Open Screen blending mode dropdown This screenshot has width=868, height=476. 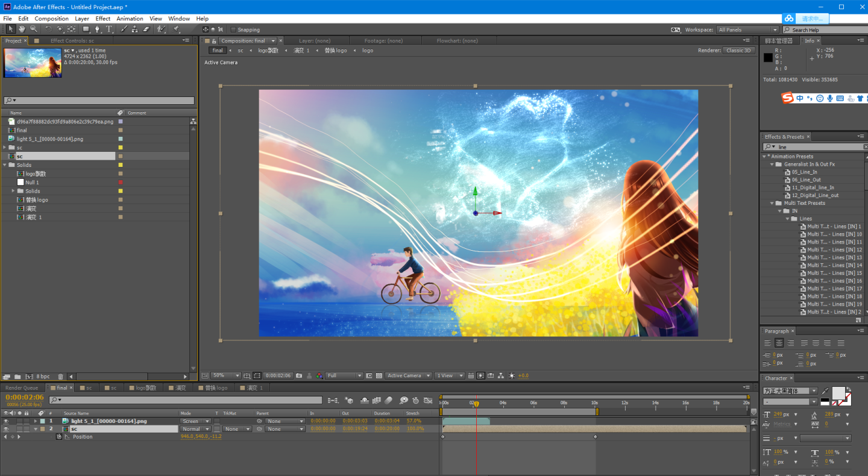point(195,421)
